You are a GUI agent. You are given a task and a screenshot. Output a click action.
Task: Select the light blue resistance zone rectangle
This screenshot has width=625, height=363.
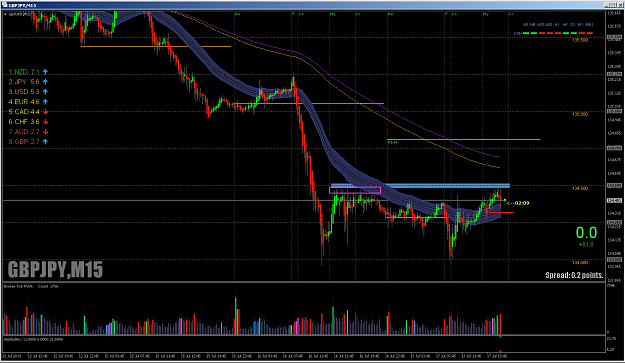pyautogui.click(x=421, y=185)
